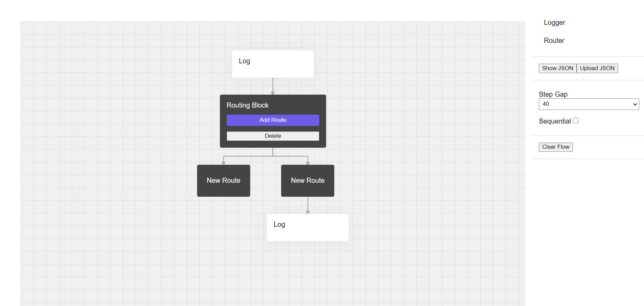Delete the Routing Block with Delete button

point(273,136)
